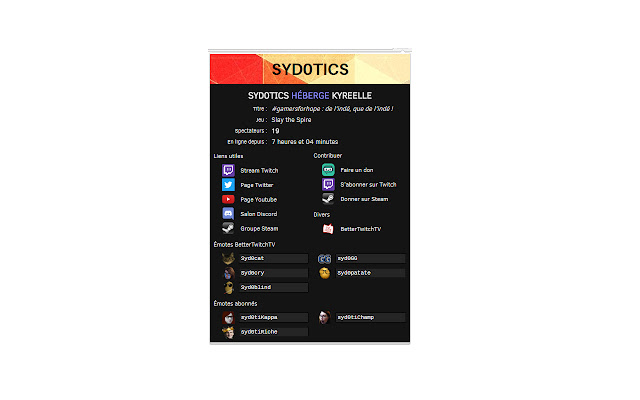The height and width of the screenshot is (400, 640).
Task: Click the SYD0TICS banner header
Action: pyautogui.click(x=310, y=69)
